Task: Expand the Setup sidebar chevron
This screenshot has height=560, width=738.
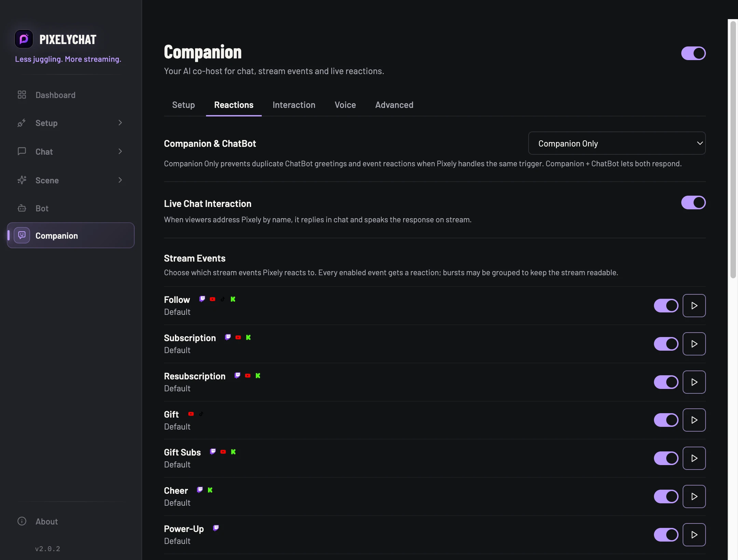Action: (120, 123)
